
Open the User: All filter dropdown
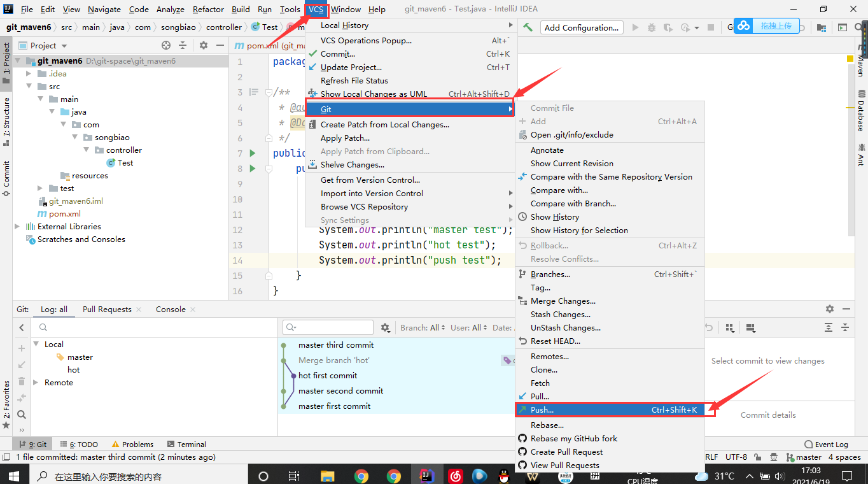point(469,327)
